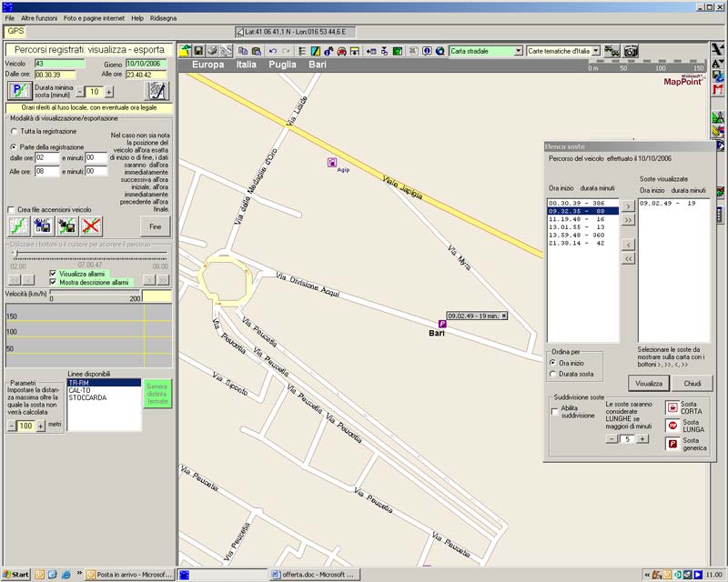Open 'Foto e pagine internet' menu
Screen dimensions: 728x582
pos(95,18)
